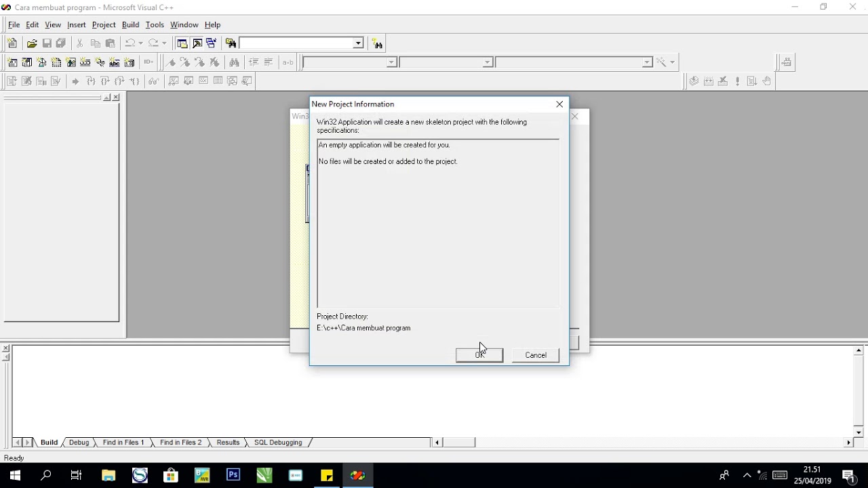
Task: Open the Insert menu
Action: tap(77, 25)
